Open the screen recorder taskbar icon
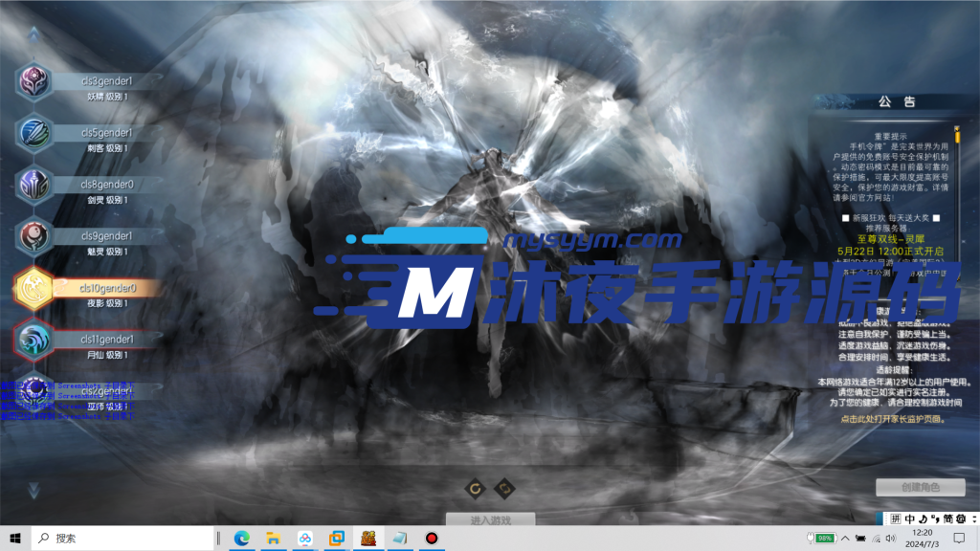Viewport: 980px width, 551px height. click(x=432, y=539)
